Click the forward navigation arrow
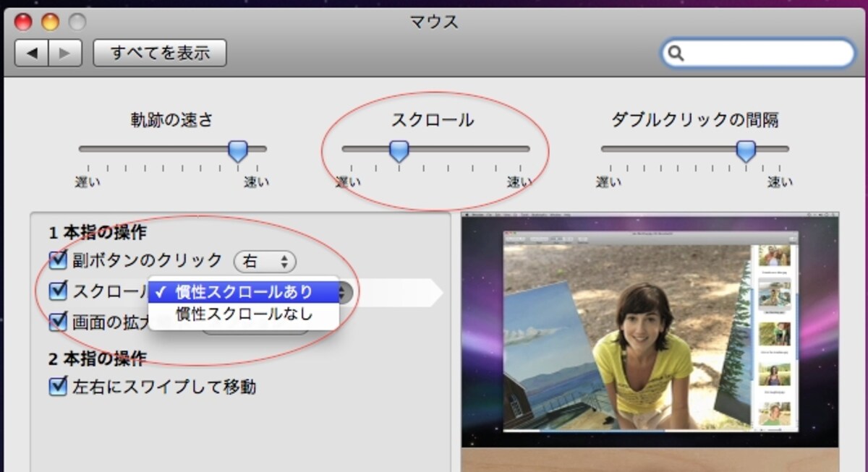Viewport: 868px width, 472px height. (x=65, y=53)
